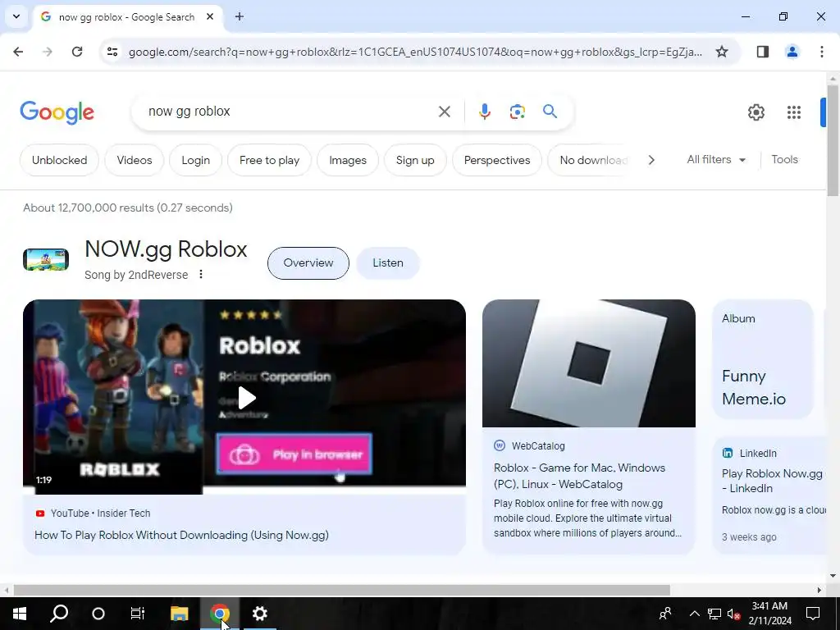This screenshot has height=630, width=840.
Task: Open Google quick settings gear
Action: tap(756, 112)
